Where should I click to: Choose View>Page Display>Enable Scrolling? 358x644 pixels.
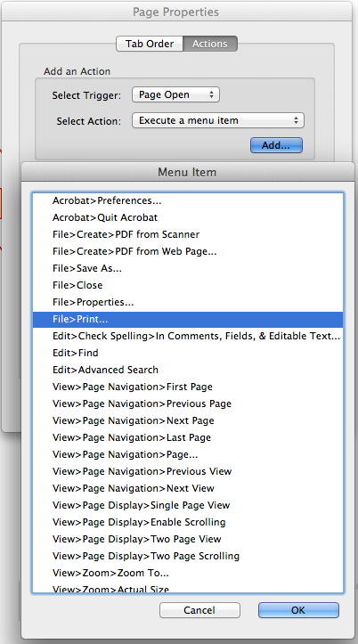(x=188, y=522)
